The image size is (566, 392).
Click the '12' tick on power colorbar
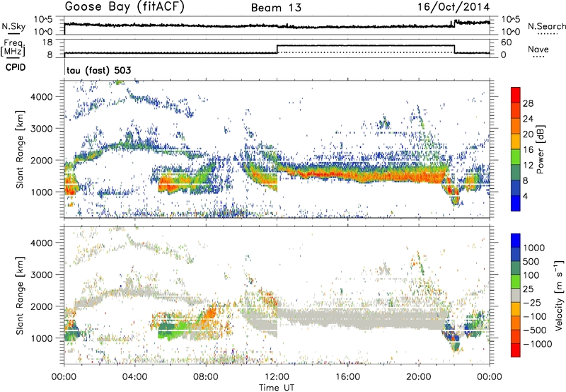pos(528,166)
